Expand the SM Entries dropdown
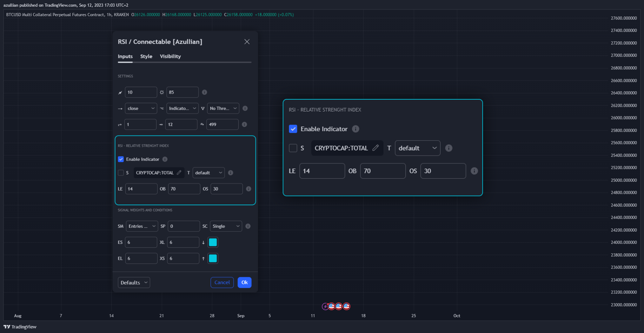Image resolution: width=644 pixels, height=333 pixels. 142,226
